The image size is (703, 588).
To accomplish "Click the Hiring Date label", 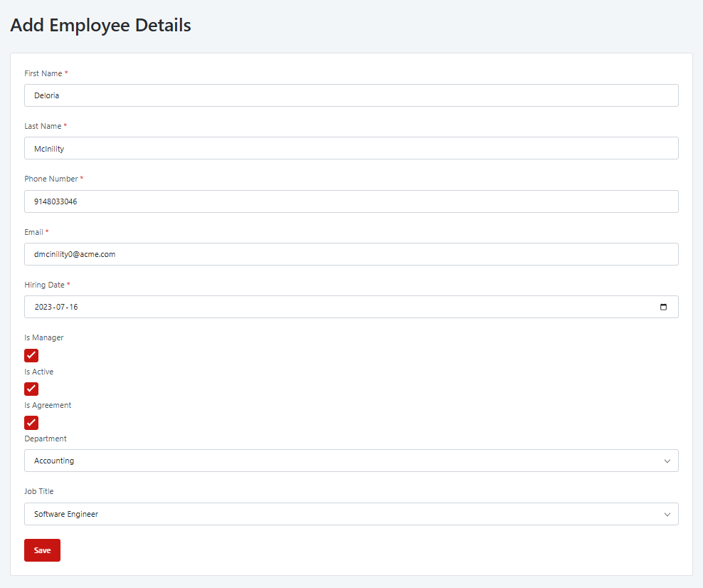I will [44, 285].
